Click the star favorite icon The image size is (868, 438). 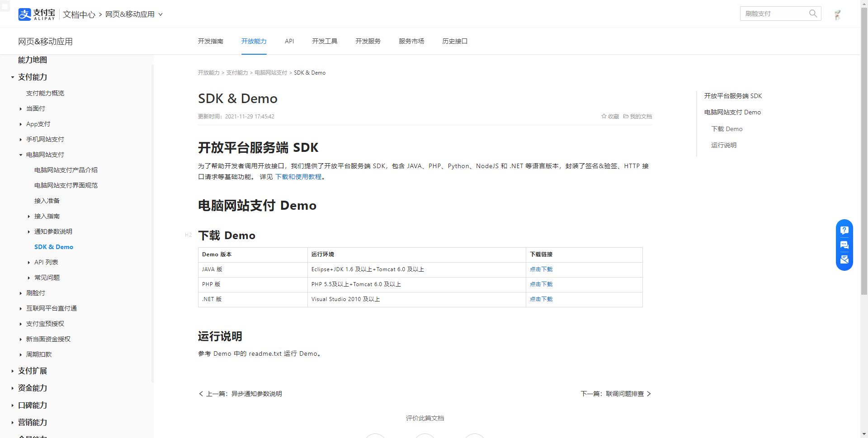[604, 116]
